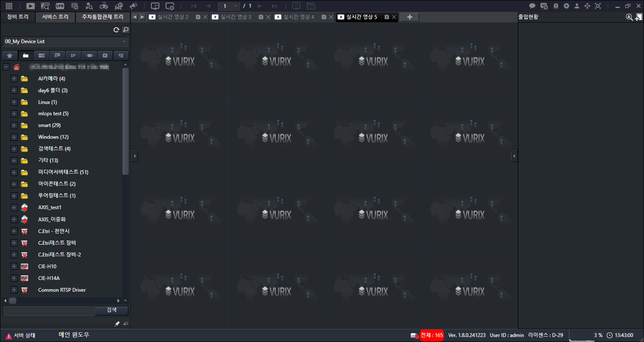Select the folder view filter
The image size is (644, 342).
[25, 56]
